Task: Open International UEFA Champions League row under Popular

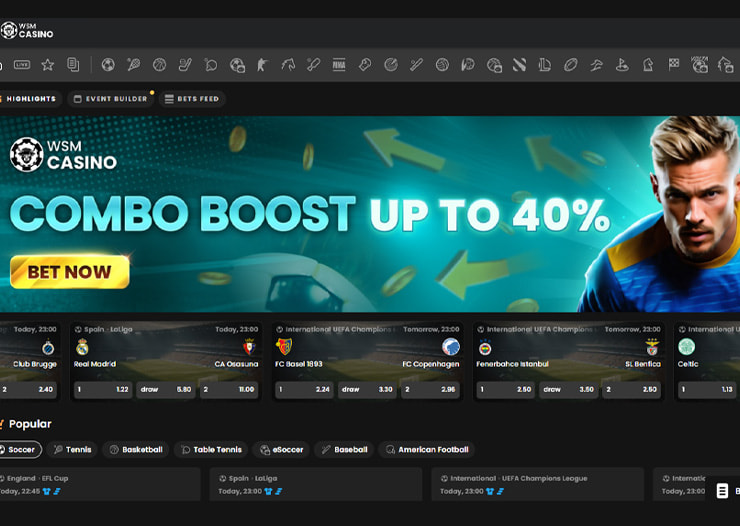Action: point(538,484)
